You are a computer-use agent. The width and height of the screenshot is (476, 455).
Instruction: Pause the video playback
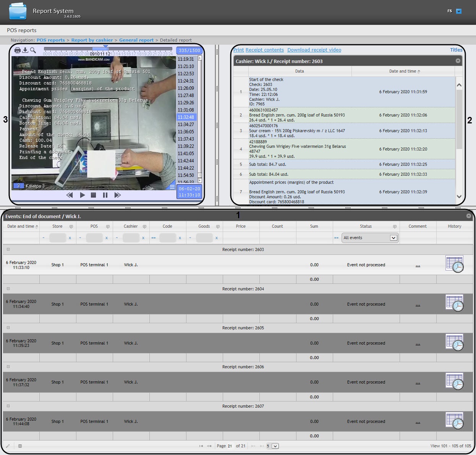105,195
